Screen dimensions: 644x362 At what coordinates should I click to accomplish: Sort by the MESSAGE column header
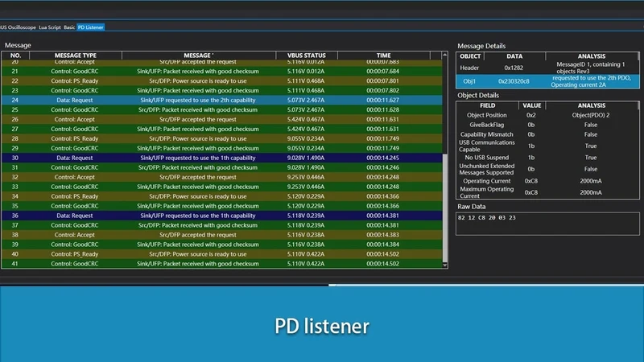pos(199,56)
